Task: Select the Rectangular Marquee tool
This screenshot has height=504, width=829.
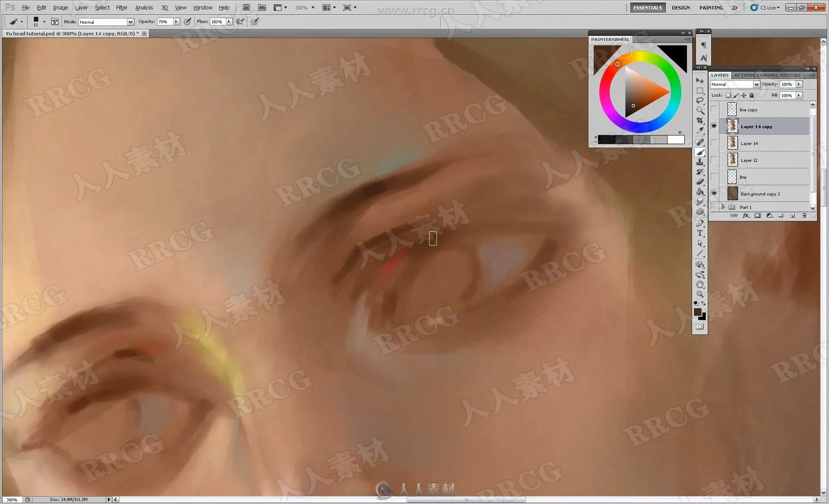Action: tap(700, 91)
